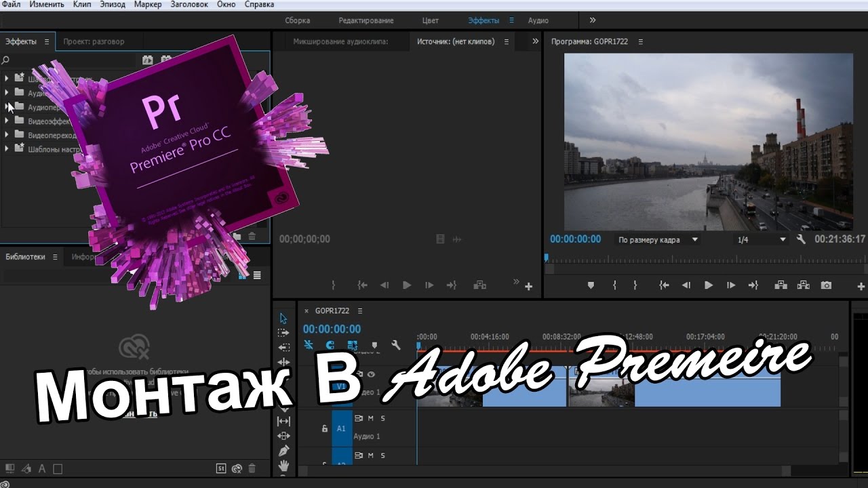Click the Lift button in Program monitor

click(781, 285)
